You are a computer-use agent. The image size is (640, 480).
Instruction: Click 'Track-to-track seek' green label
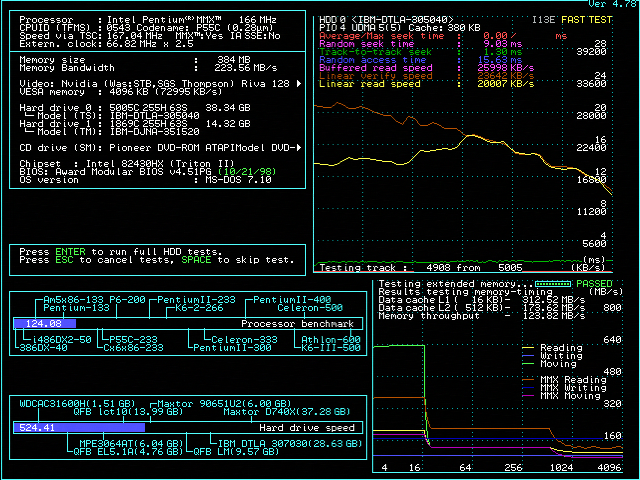(376, 52)
